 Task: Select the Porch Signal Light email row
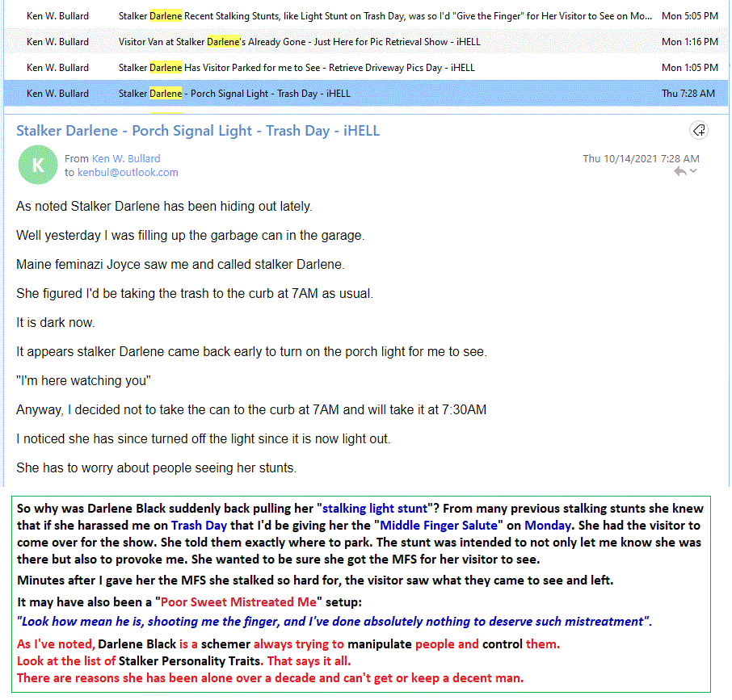[366, 94]
